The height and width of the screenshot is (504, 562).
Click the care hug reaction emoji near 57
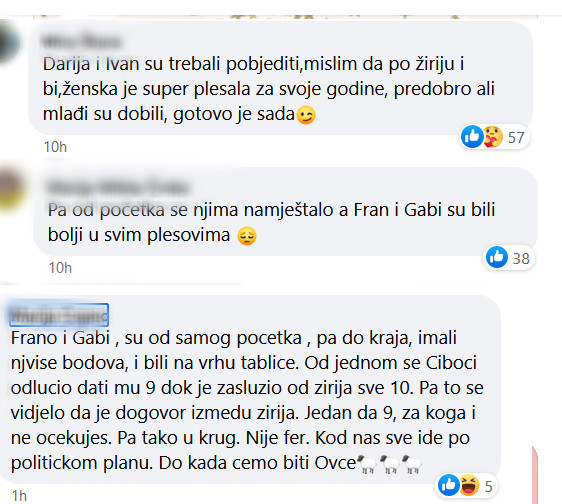click(493, 137)
